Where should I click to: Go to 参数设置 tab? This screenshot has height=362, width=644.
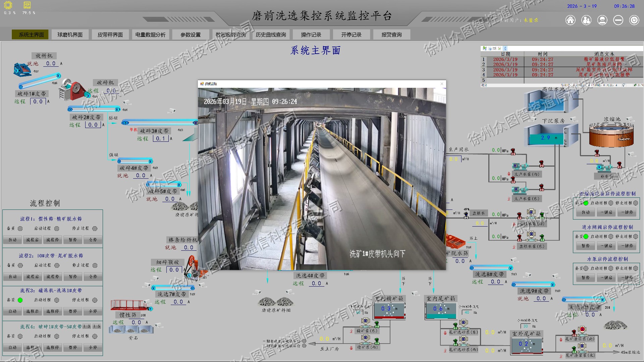191,35
